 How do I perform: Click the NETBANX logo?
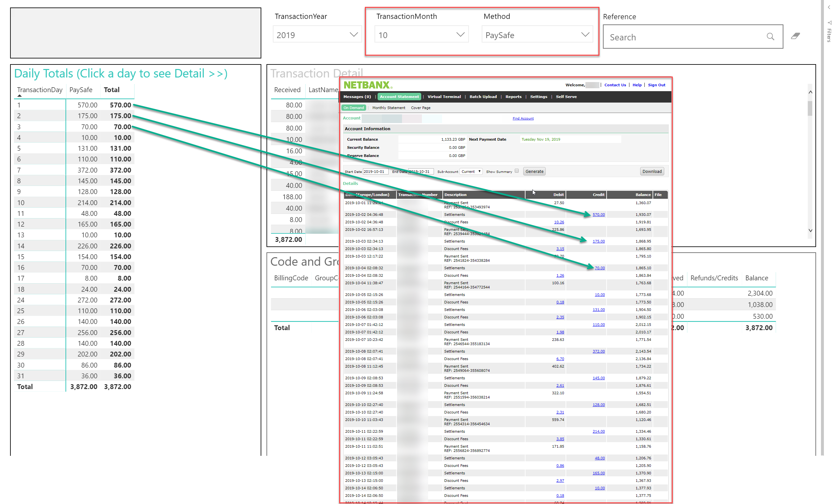[367, 85]
